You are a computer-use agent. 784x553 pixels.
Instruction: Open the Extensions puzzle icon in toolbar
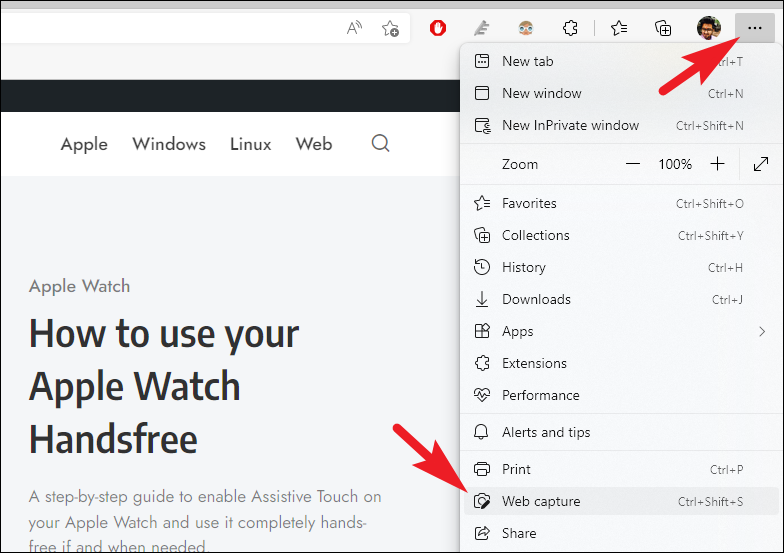570,28
